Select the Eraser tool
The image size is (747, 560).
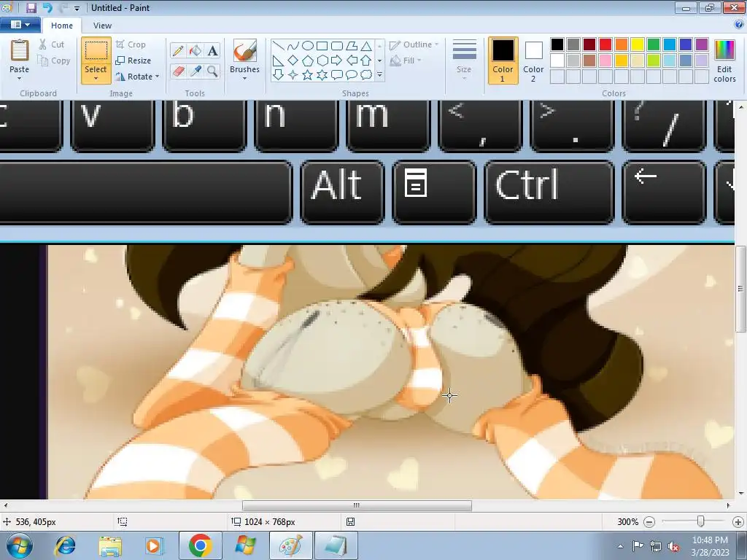(178, 71)
